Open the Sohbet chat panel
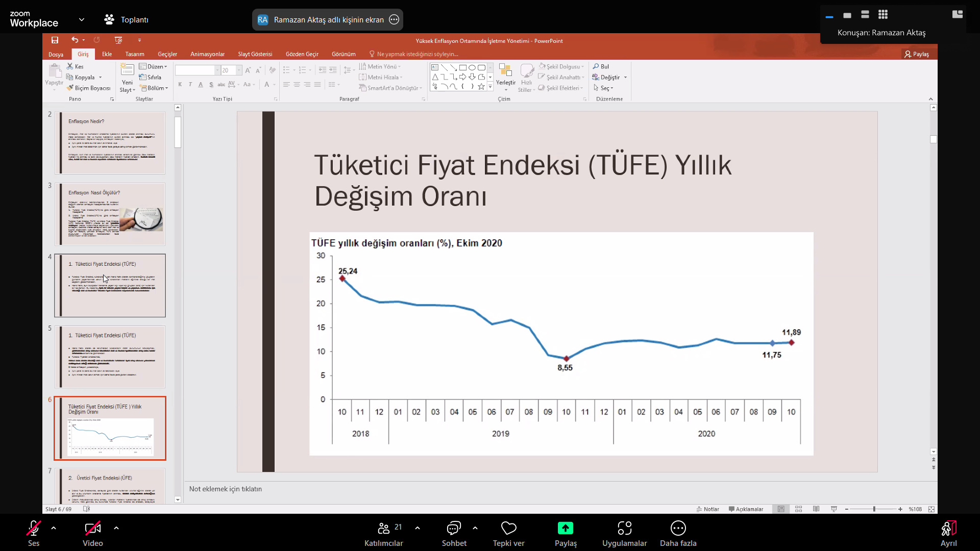Screen dimensions: 980x551 [454, 529]
